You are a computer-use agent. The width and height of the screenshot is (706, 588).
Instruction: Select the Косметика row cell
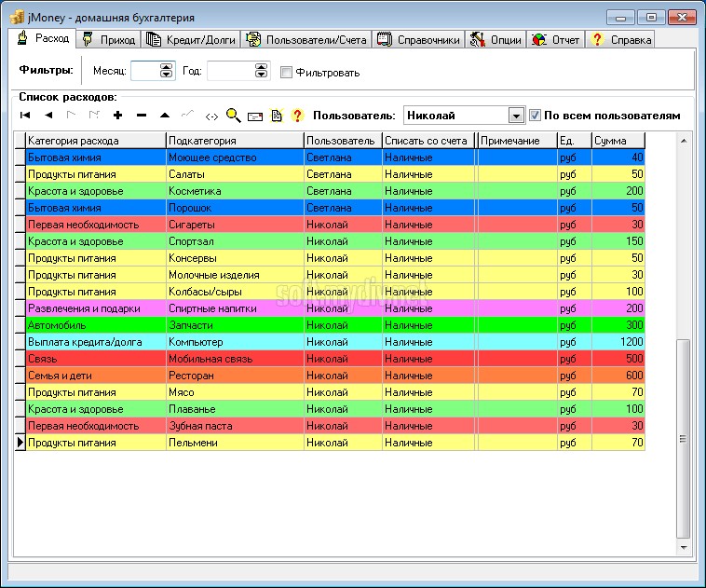pos(235,191)
